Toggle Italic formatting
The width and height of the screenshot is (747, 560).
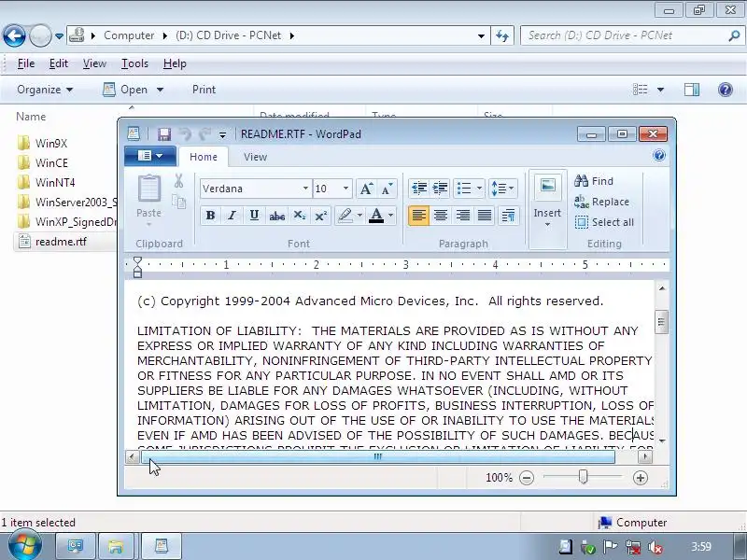point(232,216)
